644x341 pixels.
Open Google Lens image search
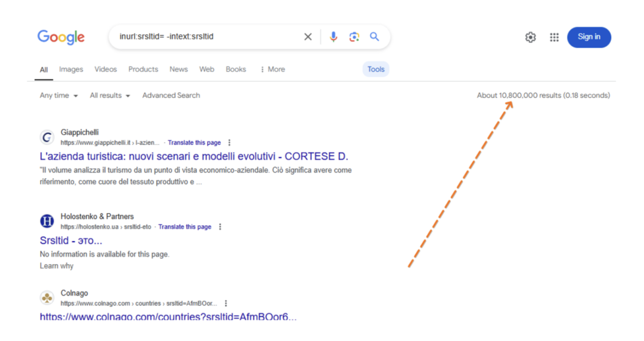pyautogui.click(x=354, y=37)
